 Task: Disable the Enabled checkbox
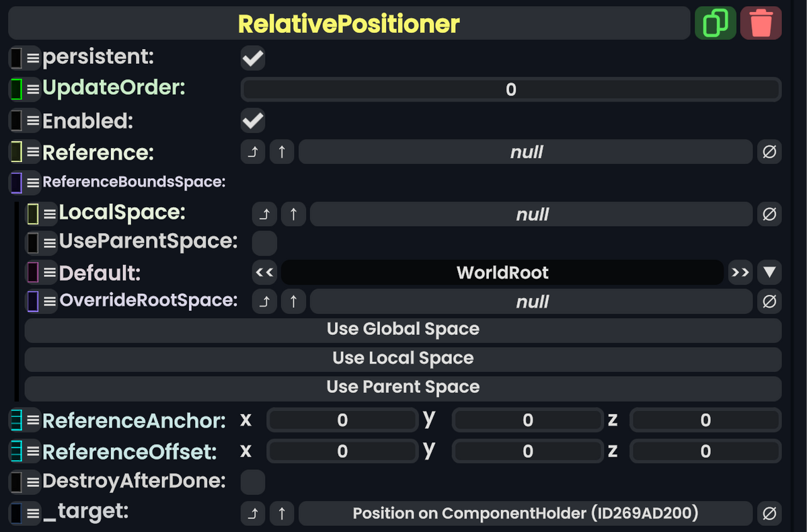coord(253,120)
